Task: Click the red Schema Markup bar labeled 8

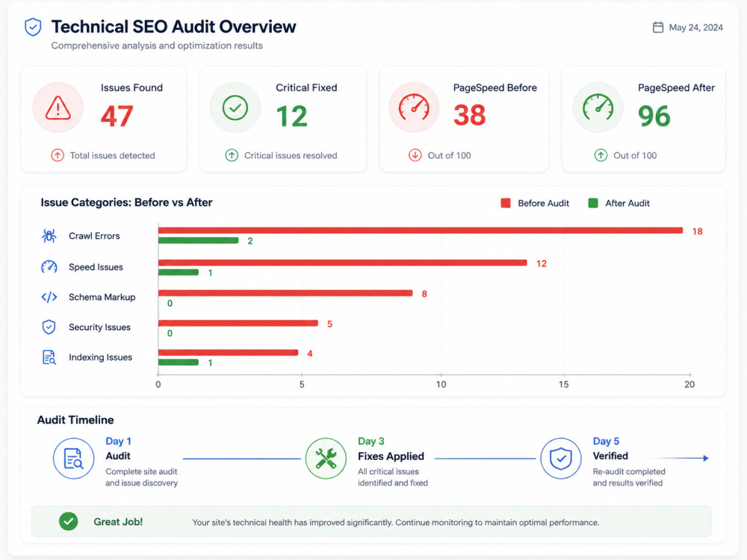Action: coord(285,293)
